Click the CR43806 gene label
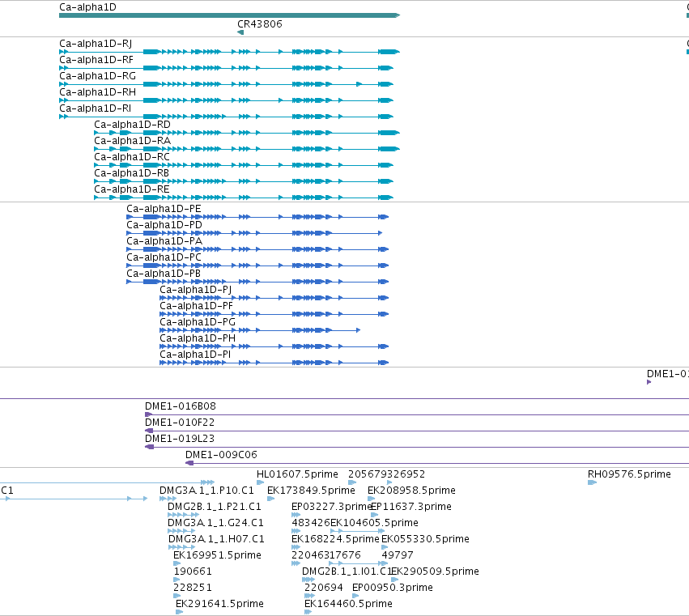Screen dimensions: 689x616 coord(260,24)
